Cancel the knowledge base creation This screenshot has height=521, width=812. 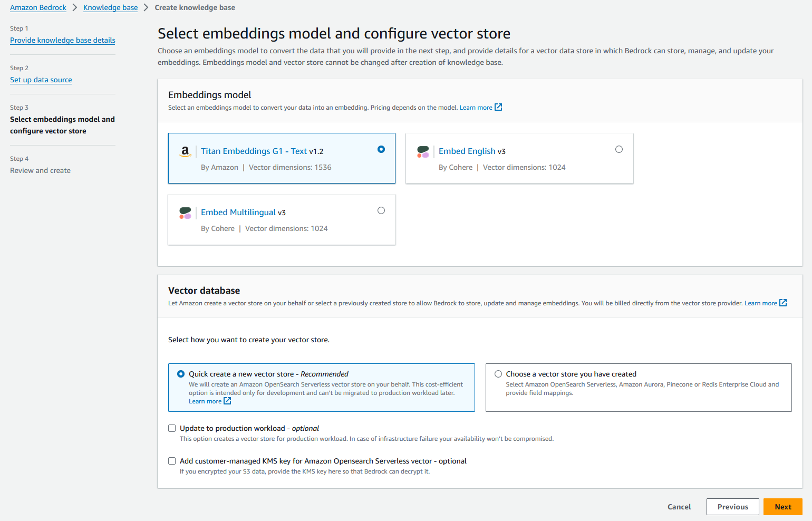[x=679, y=506]
